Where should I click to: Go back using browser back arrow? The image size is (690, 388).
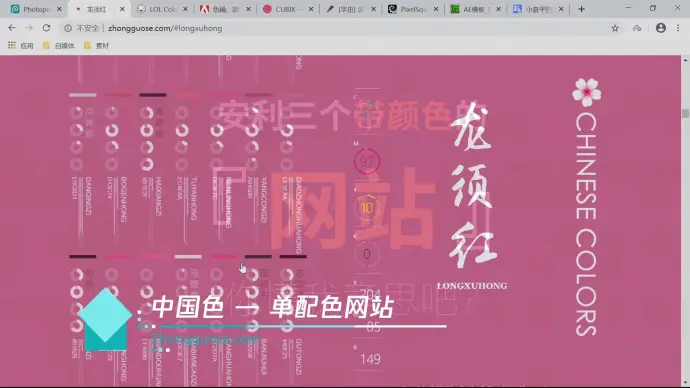click(12, 28)
